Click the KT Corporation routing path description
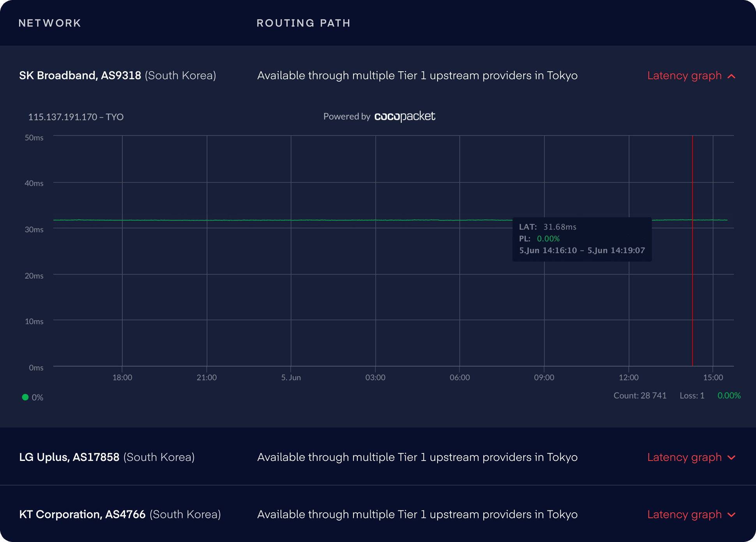756x542 pixels. (x=417, y=515)
